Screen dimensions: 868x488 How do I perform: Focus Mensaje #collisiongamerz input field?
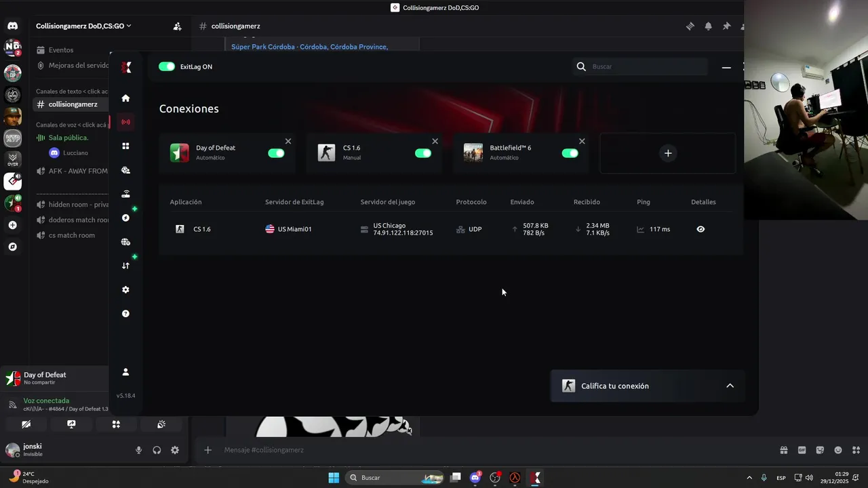[495, 450]
